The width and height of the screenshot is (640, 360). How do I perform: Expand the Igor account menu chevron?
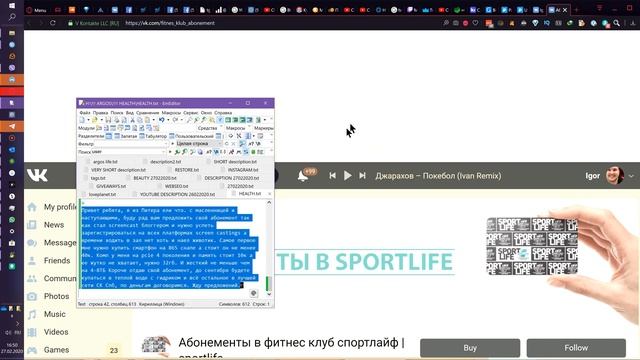click(x=631, y=176)
